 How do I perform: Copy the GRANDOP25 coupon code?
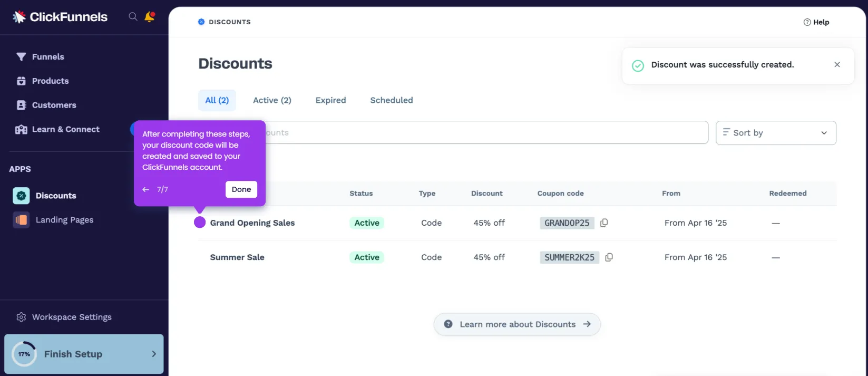coord(604,223)
